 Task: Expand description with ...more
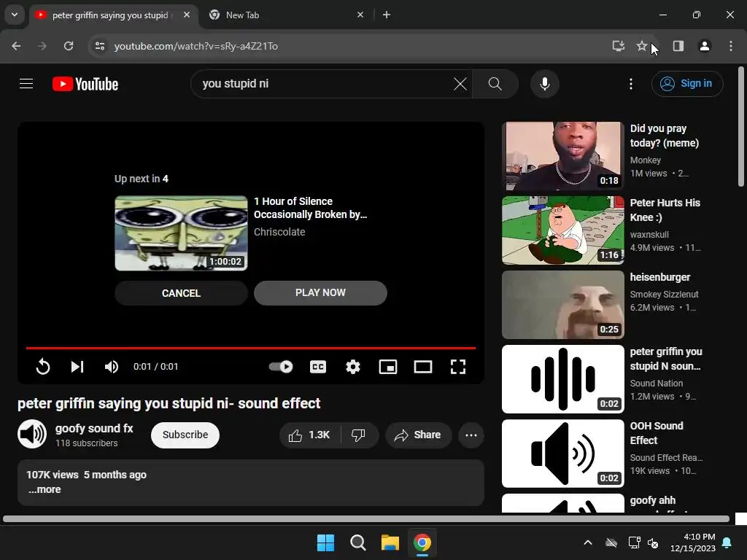click(44, 489)
